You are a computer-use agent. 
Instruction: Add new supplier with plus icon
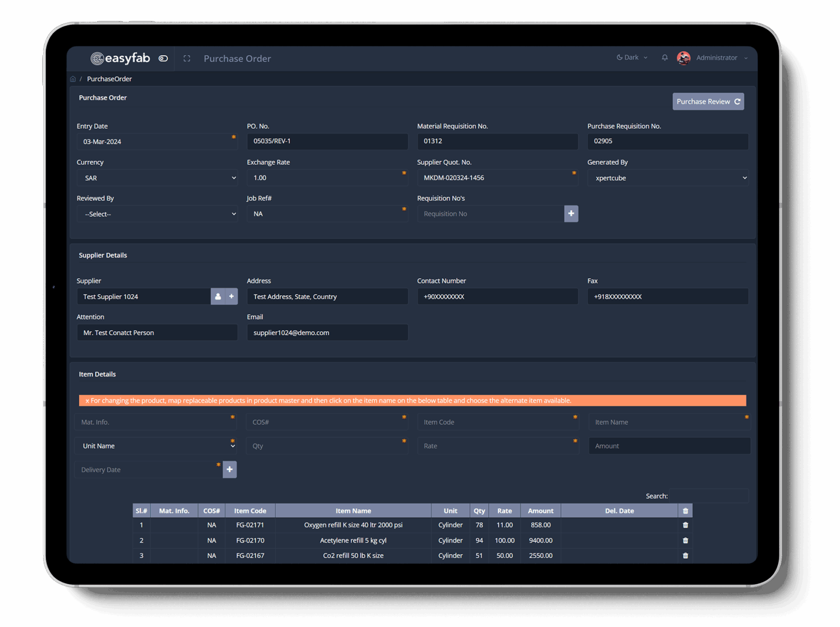[231, 296]
